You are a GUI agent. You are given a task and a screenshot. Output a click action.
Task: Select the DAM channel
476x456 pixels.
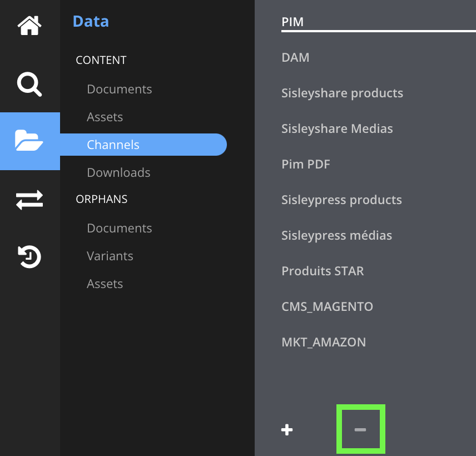[295, 57]
